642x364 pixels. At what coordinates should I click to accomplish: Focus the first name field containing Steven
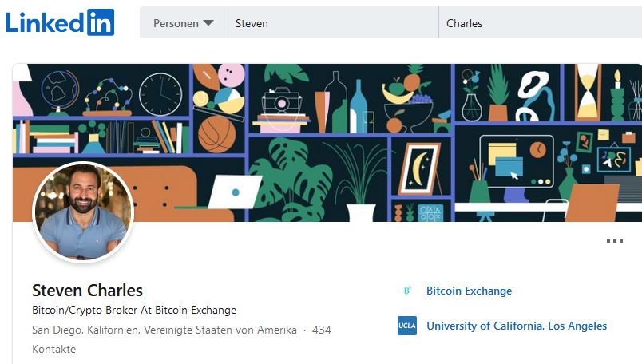333,23
